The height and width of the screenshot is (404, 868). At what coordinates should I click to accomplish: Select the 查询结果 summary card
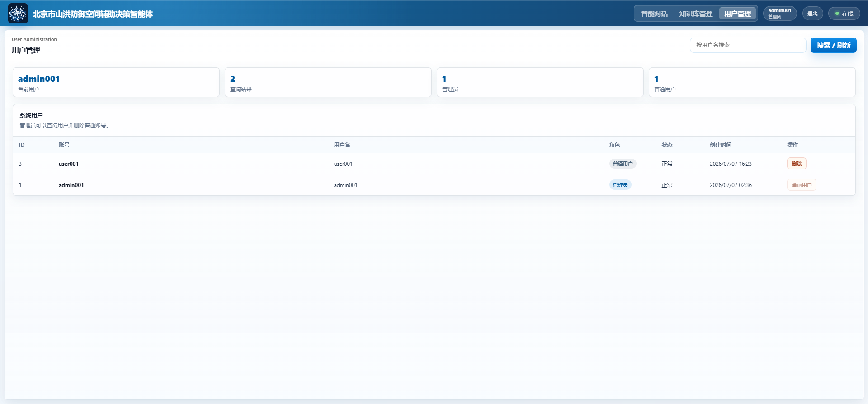click(328, 82)
